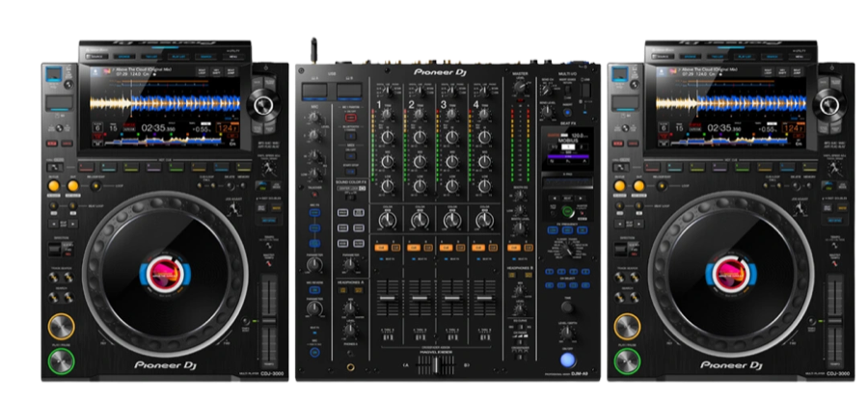This screenshot has height=401, width=868.
Task: Click the Channel 1 TRIM knob
Action: click(387, 115)
